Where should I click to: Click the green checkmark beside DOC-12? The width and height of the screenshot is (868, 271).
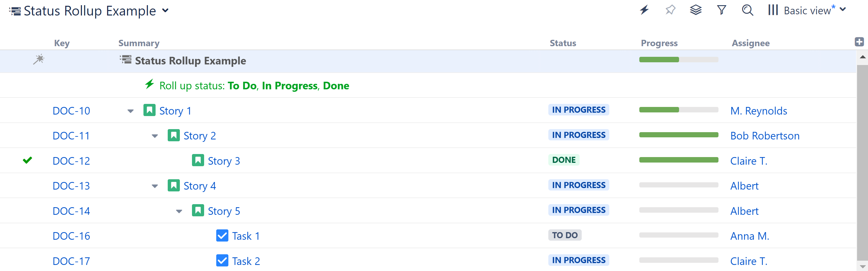(x=27, y=160)
